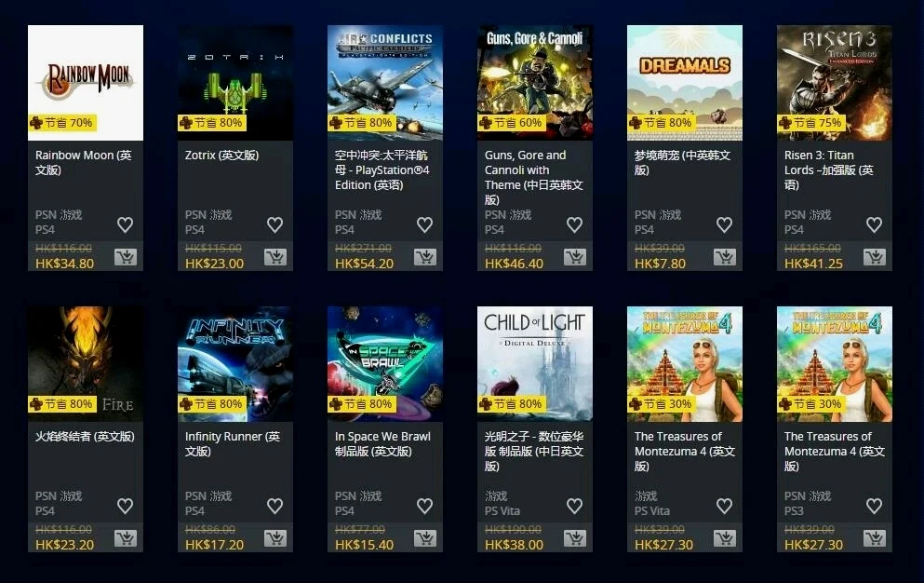
Task: Favorite Air Conflicts with the heart icon
Action: 425,224
